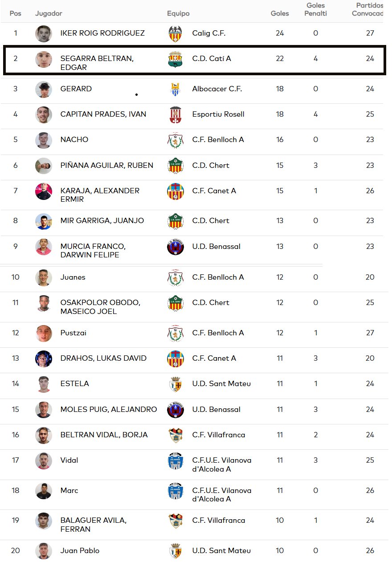Open C.D. Chert team link for Piñana
392x562 pixels.
(211, 165)
